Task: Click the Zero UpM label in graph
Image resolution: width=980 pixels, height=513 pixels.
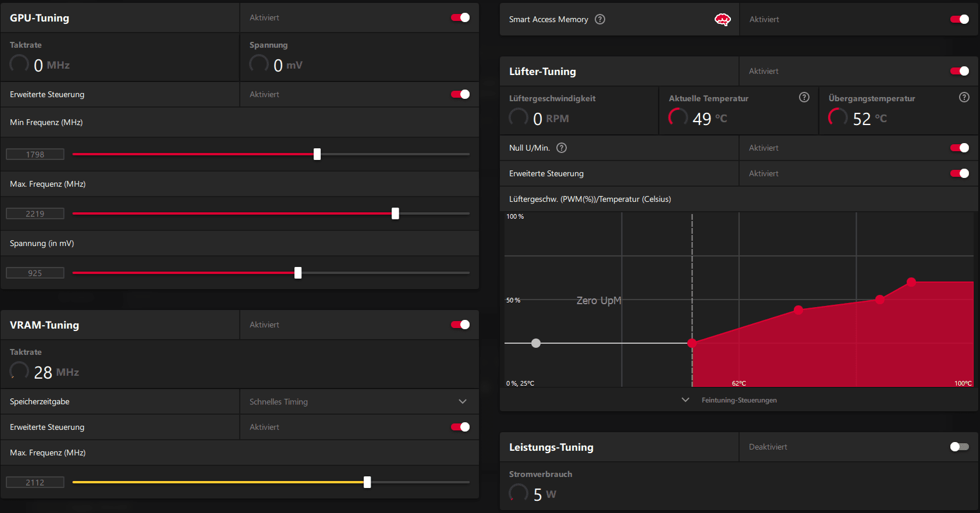Action: [599, 301]
